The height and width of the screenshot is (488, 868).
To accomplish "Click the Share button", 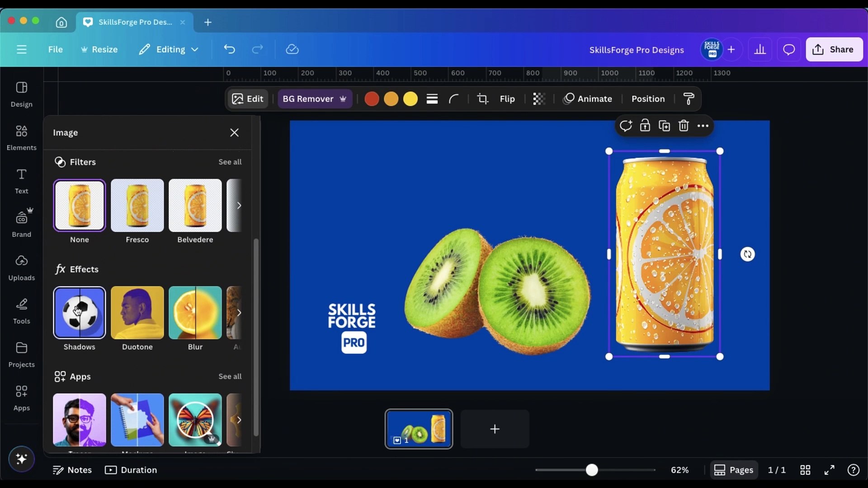I will tap(834, 49).
